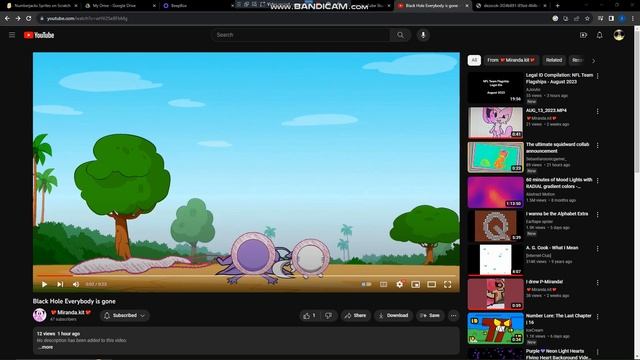Screen dimensions: 640x360
Task: Enter fullscreen mode
Action: [447, 284]
